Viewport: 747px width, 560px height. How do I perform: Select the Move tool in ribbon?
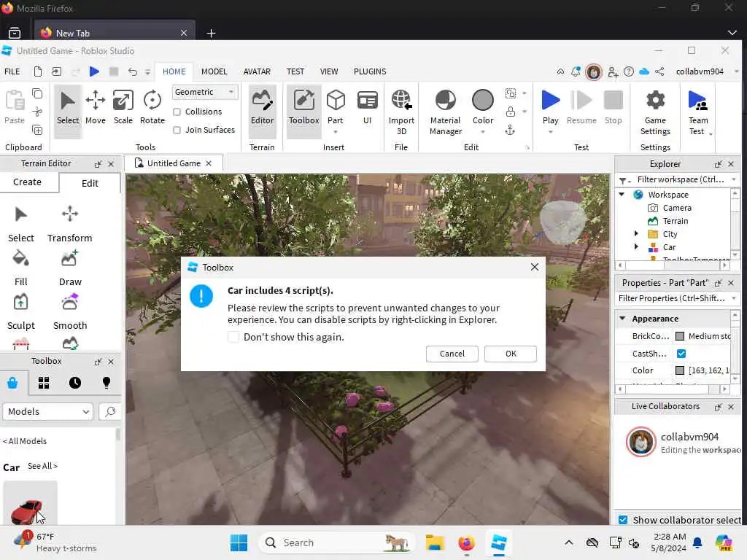click(x=96, y=108)
